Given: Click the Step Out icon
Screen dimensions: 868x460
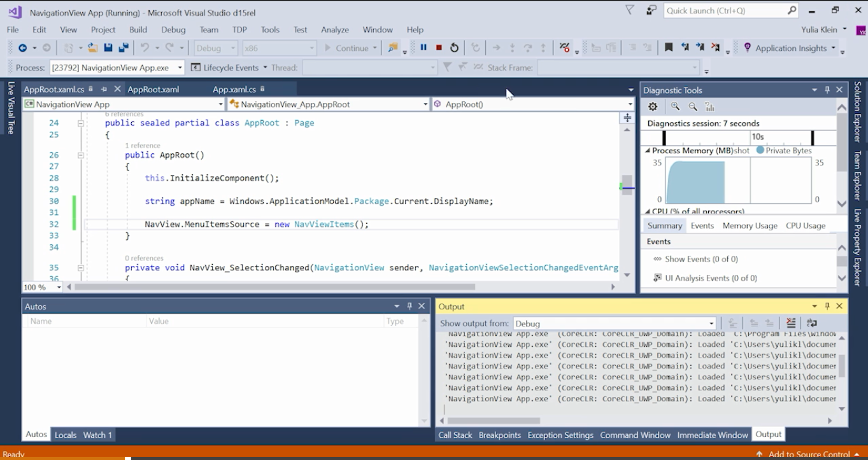Looking at the screenshot, I should 543,48.
